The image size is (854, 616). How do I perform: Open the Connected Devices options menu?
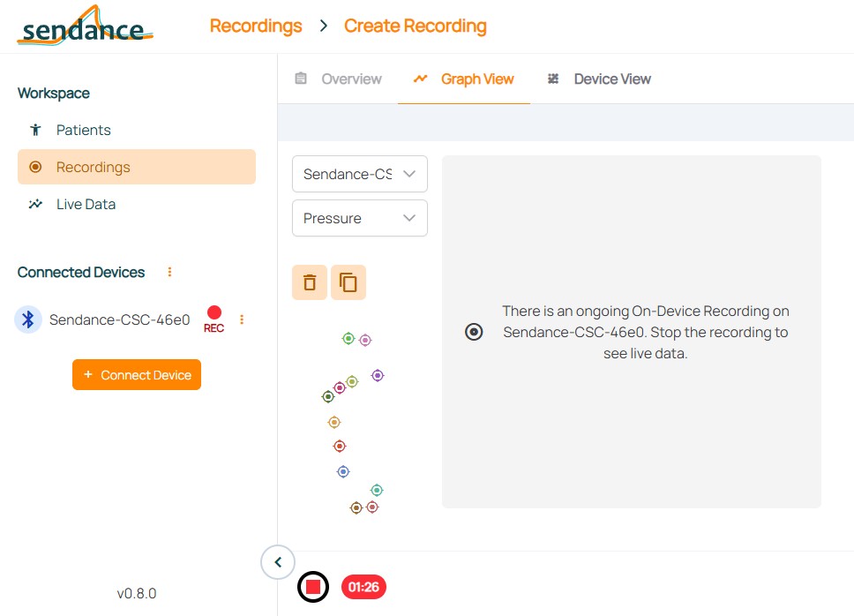[x=169, y=272]
